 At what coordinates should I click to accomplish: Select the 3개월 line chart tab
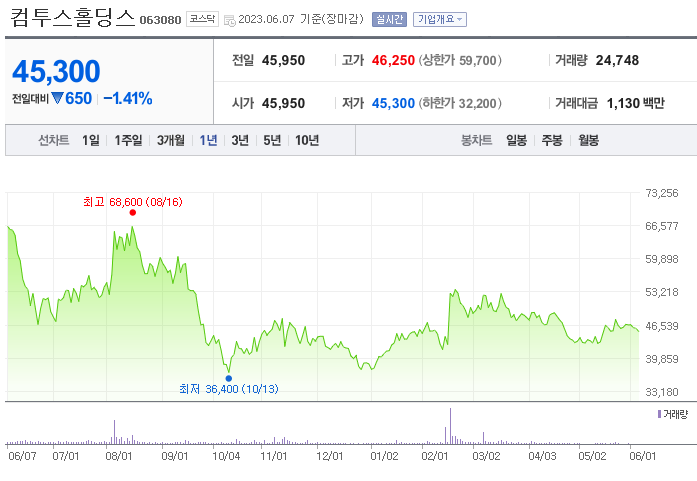point(171,140)
